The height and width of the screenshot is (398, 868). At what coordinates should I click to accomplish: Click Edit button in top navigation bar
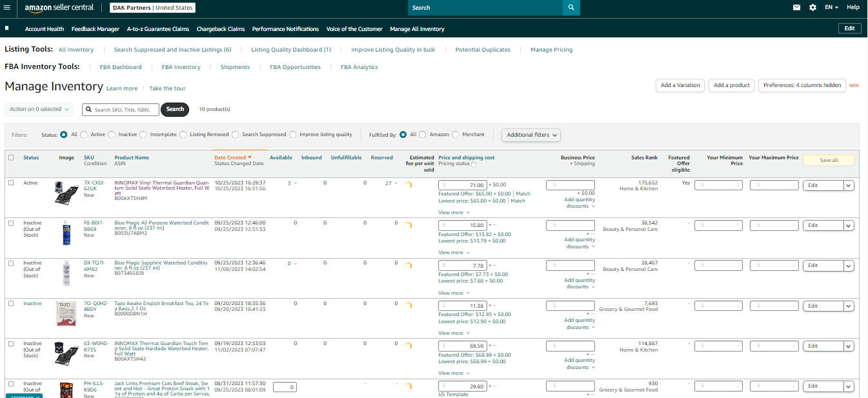[x=849, y=28]
